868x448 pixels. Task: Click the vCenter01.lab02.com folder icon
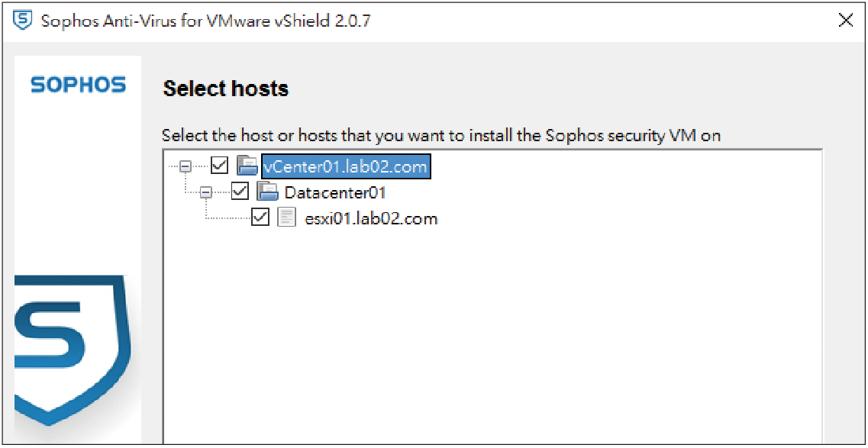tap(247, 165)
